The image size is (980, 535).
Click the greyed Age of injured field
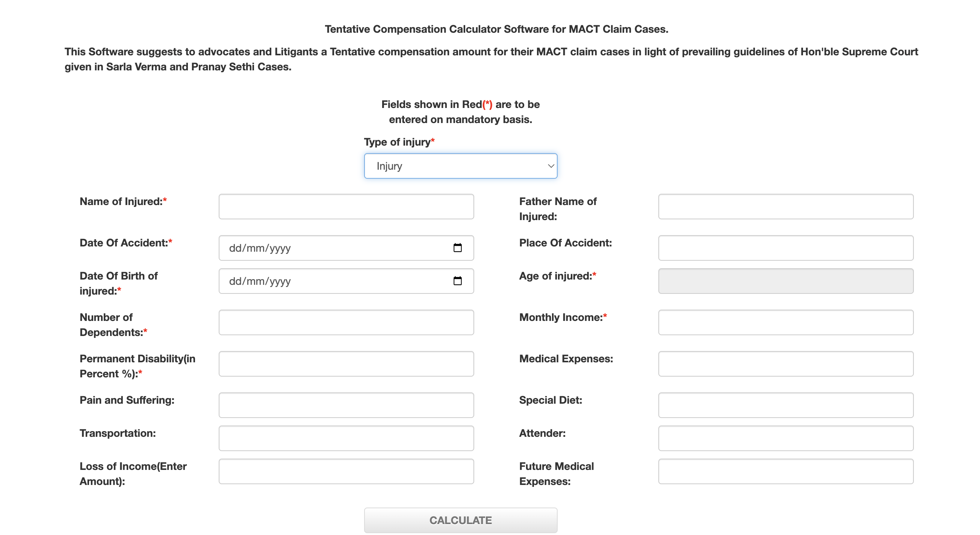(786, 281)
